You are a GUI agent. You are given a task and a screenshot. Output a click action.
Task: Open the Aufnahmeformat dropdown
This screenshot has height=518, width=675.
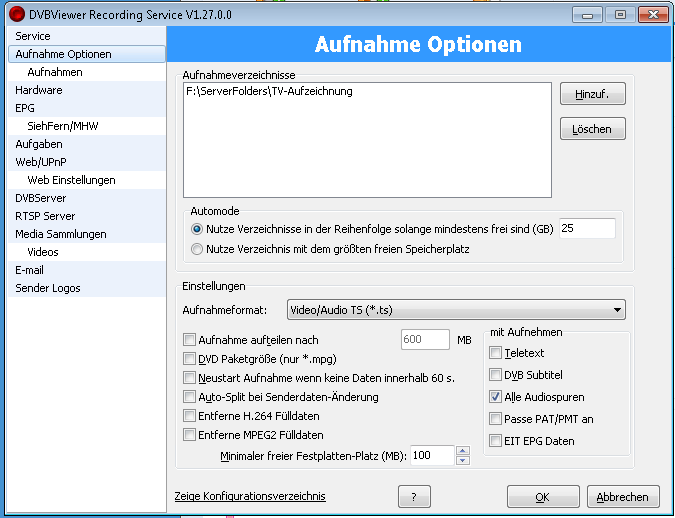pyautogui.click(x=456, y=310)
